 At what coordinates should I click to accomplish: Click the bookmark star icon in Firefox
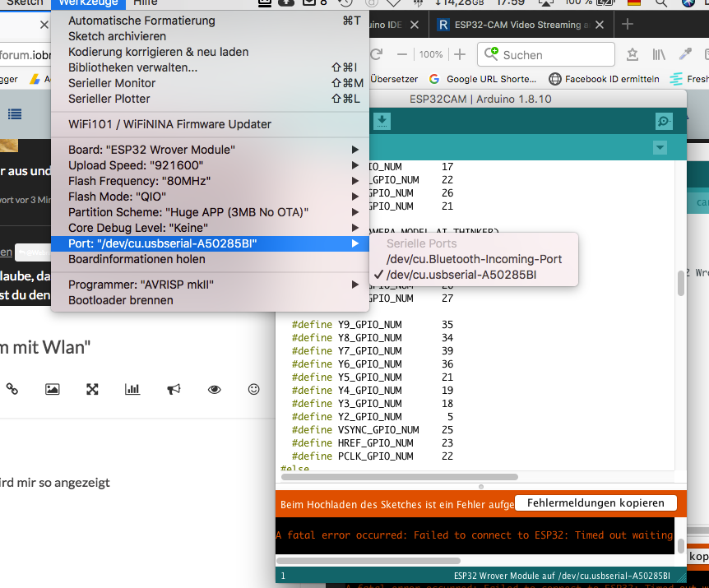(x=633, y=54)
